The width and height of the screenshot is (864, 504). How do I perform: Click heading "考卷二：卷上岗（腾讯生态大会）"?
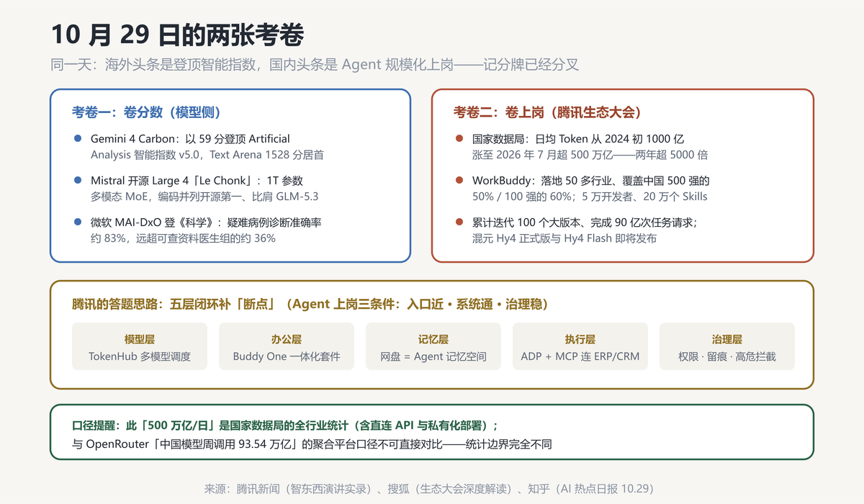[x=547, y=112]
